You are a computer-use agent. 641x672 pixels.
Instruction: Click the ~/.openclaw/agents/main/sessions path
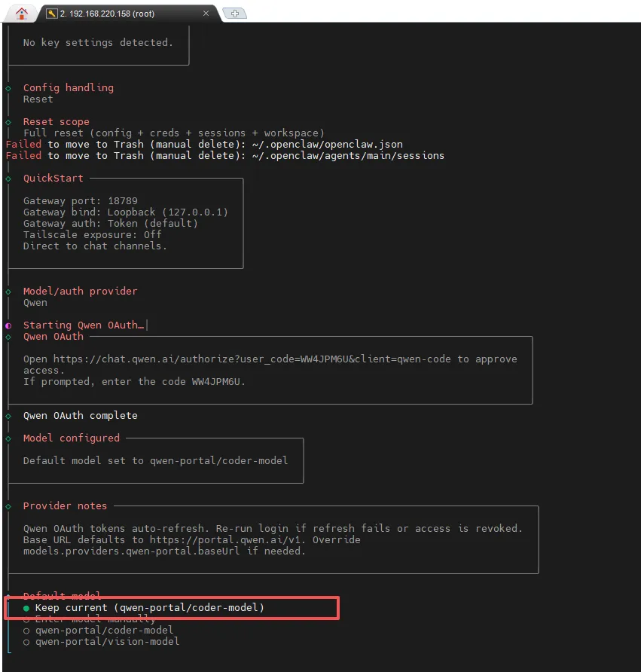coord(348,156)
